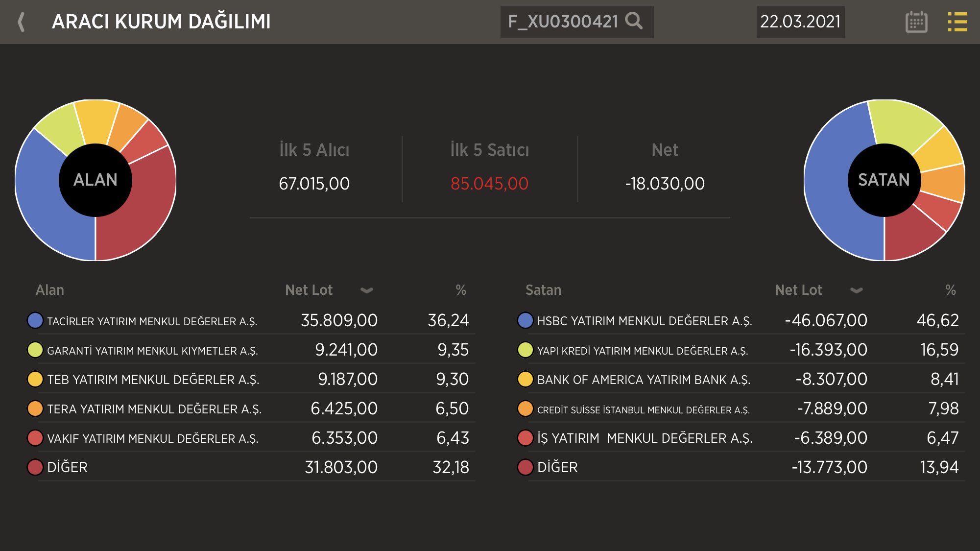Click blue circle next to TACİRLER YATIRIM
The width and height of the screenshot is (980, 551).
pos(35,321)
